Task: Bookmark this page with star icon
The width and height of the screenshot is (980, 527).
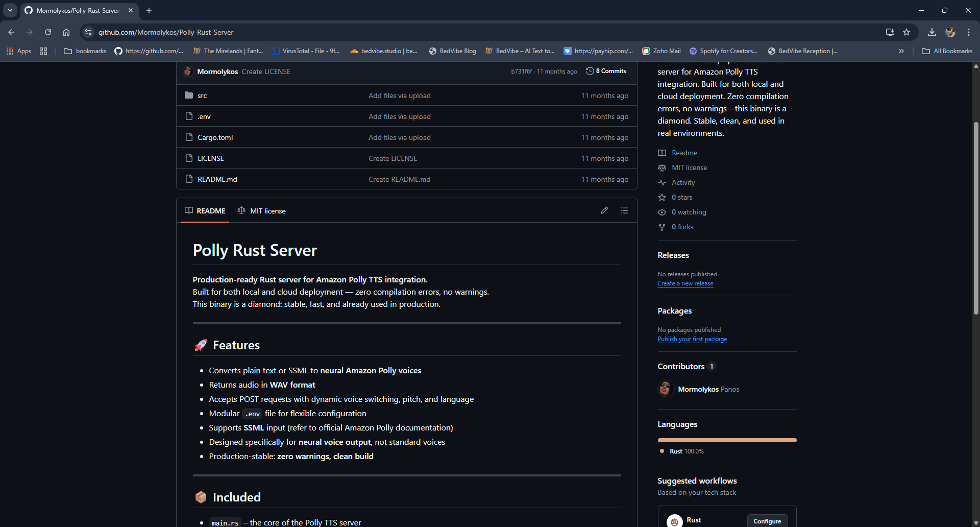Action: tap(906, 32)
